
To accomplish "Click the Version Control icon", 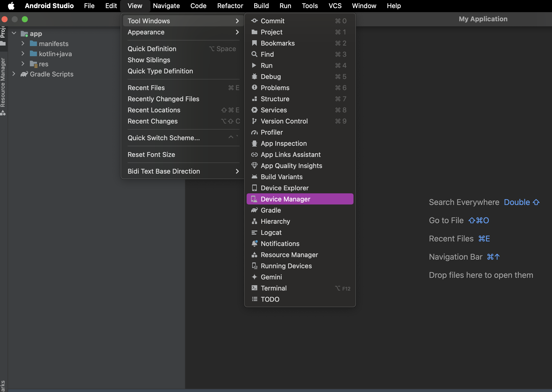I will 253,121.
